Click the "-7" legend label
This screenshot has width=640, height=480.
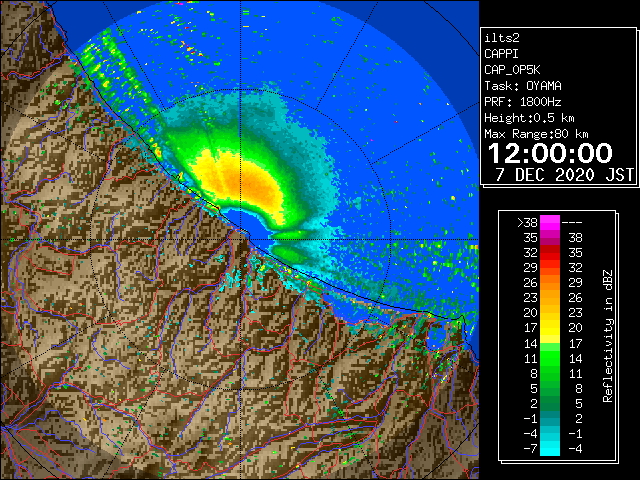pos(530,449)
